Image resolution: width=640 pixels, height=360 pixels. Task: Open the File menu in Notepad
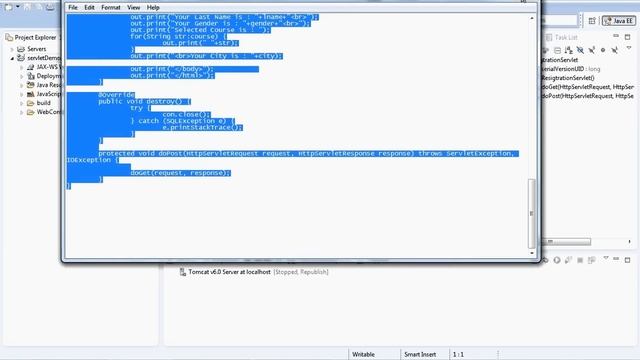click(x=73, y=7)
